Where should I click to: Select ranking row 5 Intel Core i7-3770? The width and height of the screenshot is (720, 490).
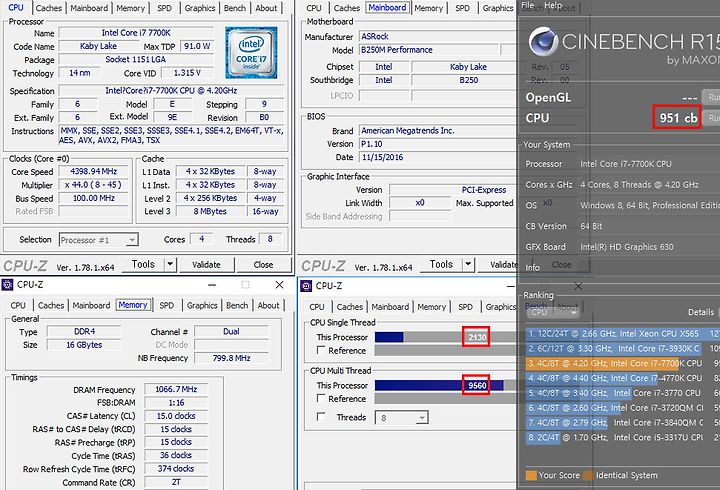(623, 393)
